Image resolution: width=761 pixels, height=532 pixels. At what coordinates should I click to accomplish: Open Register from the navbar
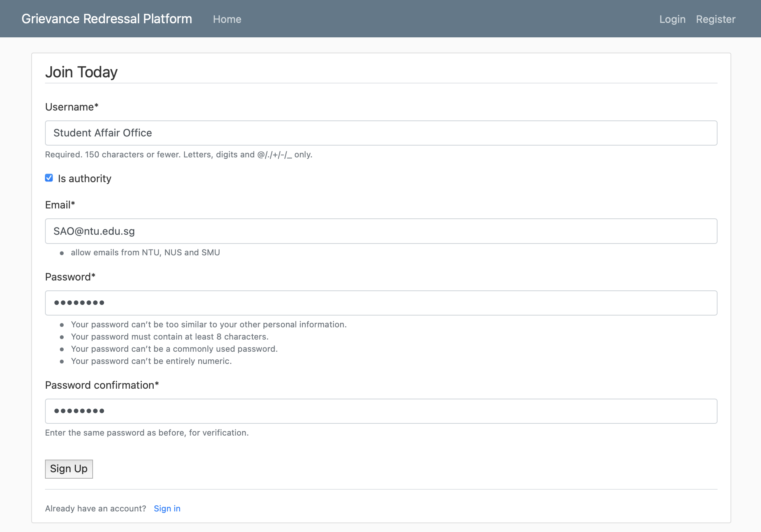coord(716,19)
